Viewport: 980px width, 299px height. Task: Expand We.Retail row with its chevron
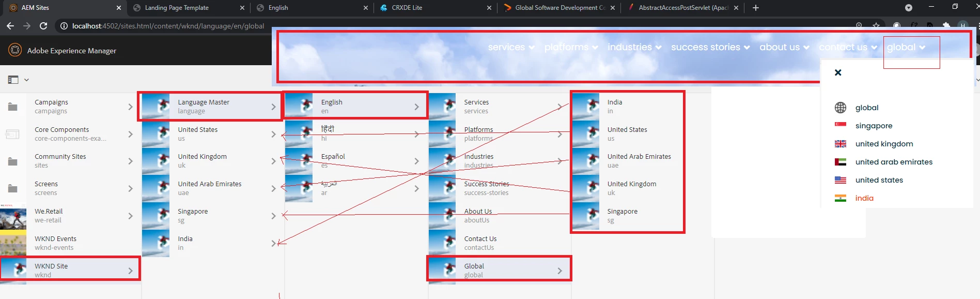pos(130,216)
